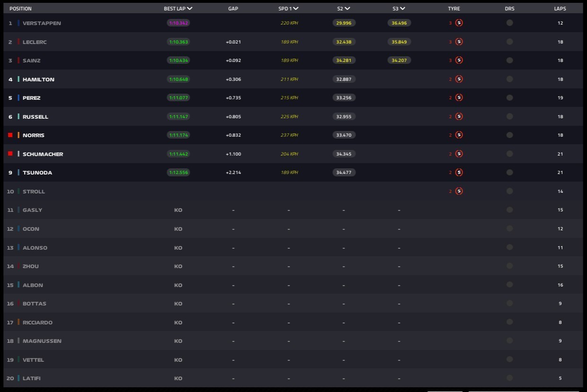Click Verstappen's soft tyre icon
The image size is (587, 392).
459,23
